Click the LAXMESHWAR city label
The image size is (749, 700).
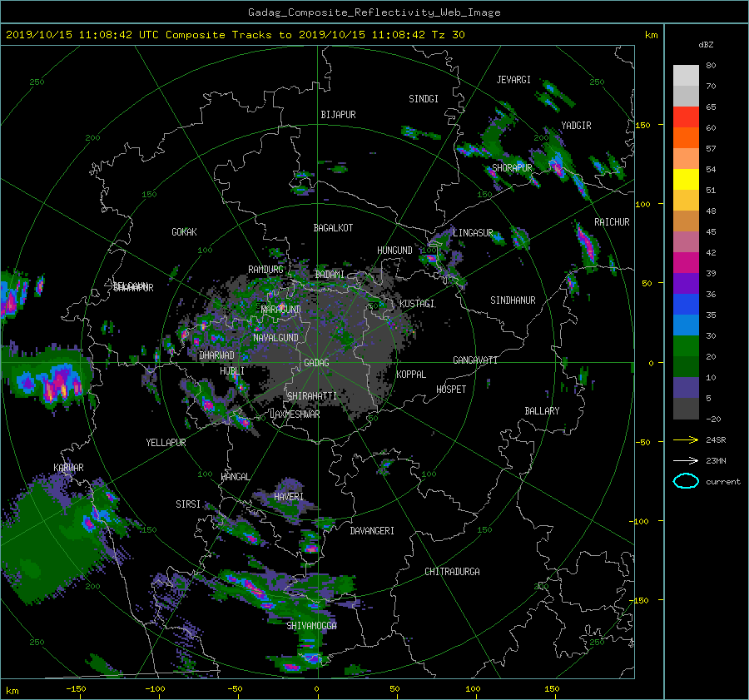(x=295, y=415)
